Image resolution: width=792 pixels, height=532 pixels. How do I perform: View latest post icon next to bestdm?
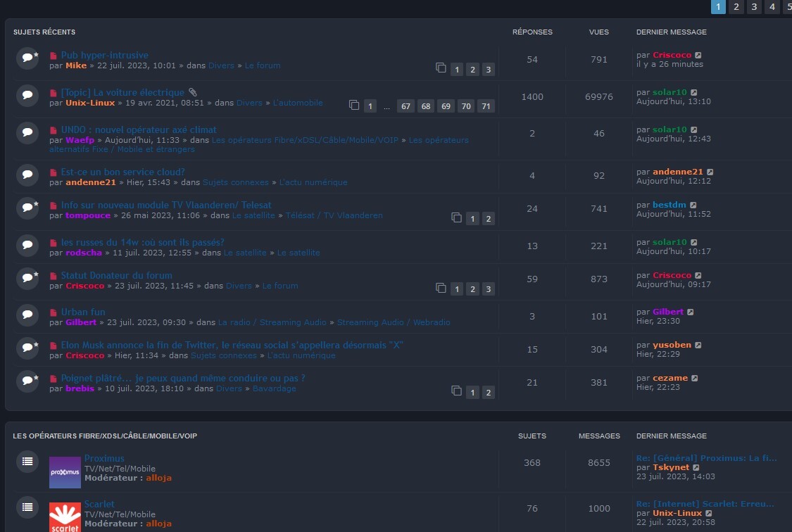coord(693,205)
